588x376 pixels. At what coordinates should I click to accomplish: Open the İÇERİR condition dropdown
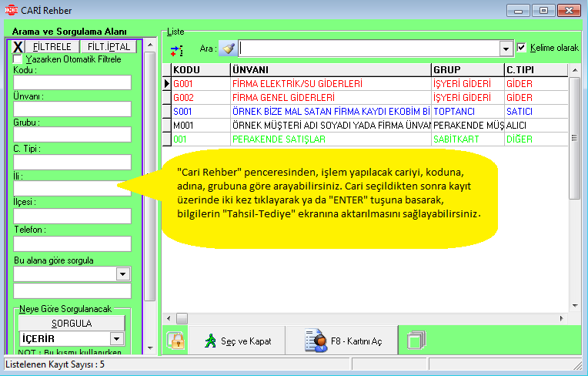click(x=117, y=339)
